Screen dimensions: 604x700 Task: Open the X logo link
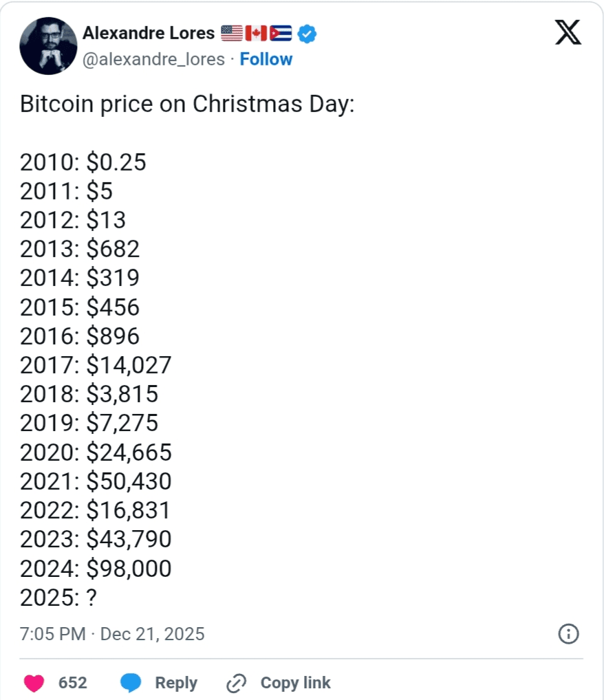[568, 32]
